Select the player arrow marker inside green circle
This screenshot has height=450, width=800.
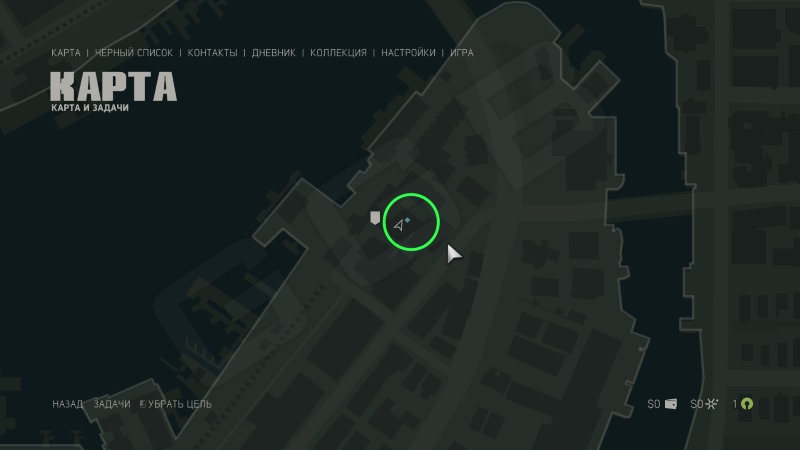399,225
